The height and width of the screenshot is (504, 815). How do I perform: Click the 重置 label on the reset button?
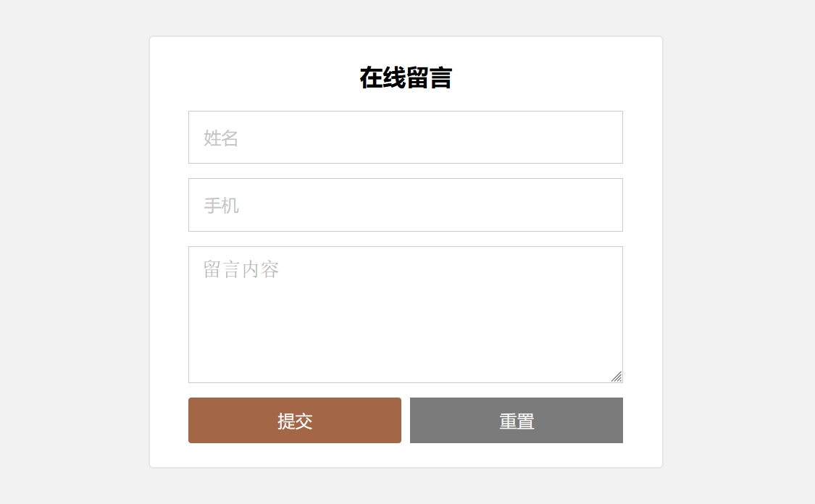tap(517, 421)
